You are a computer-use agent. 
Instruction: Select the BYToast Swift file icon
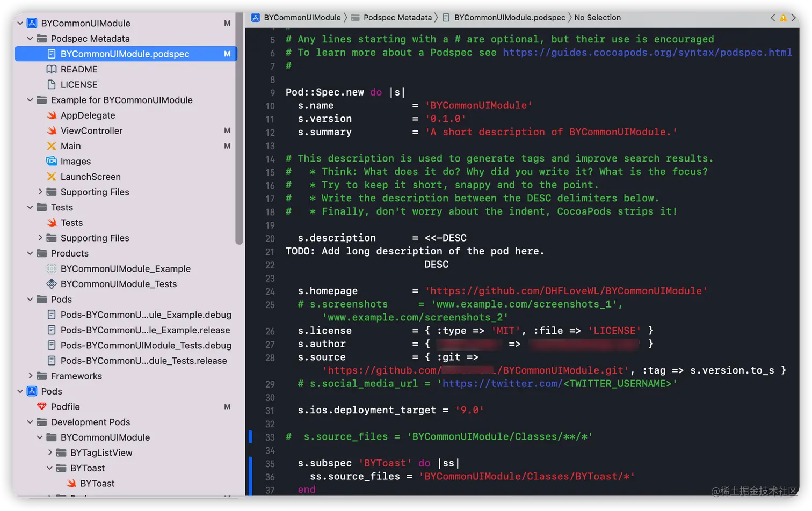pos(71,483)
